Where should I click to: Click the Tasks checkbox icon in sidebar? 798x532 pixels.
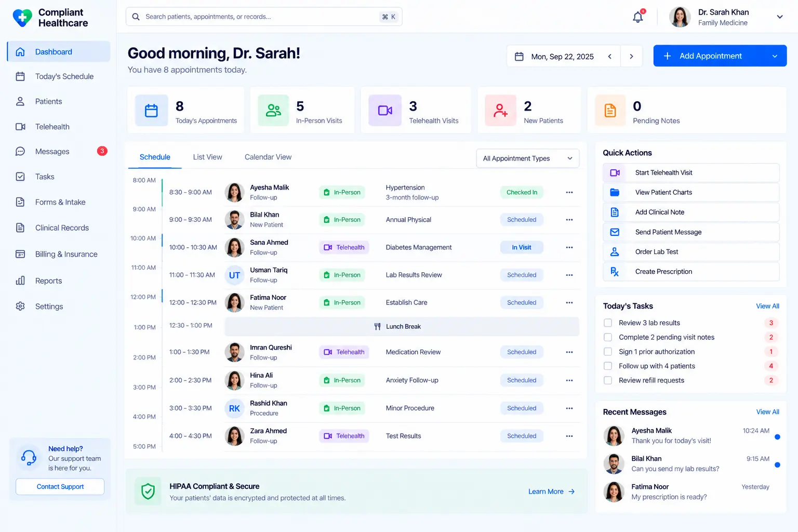pyautogui.click(x=20, y=177)
